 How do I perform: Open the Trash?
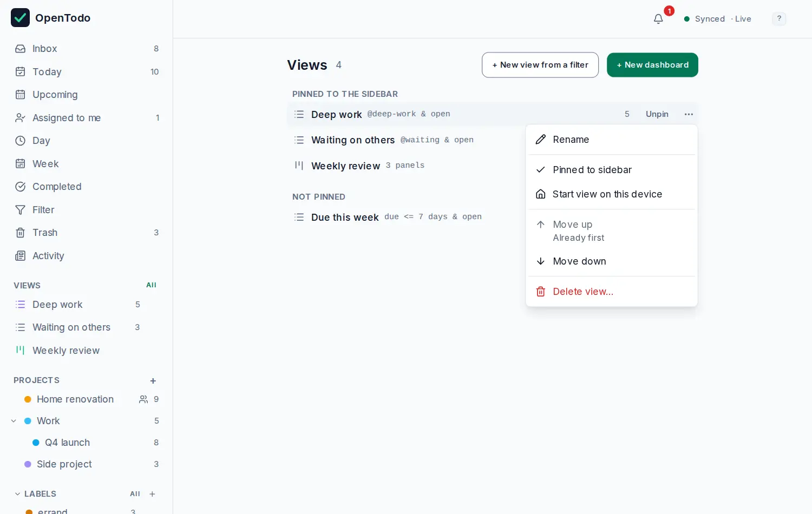(87, 233)
